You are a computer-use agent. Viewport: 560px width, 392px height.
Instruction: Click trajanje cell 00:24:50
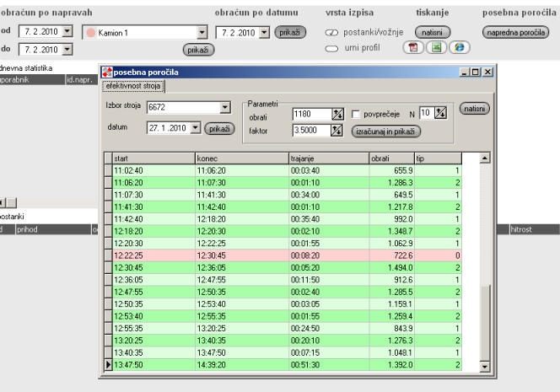click(329, 329)
